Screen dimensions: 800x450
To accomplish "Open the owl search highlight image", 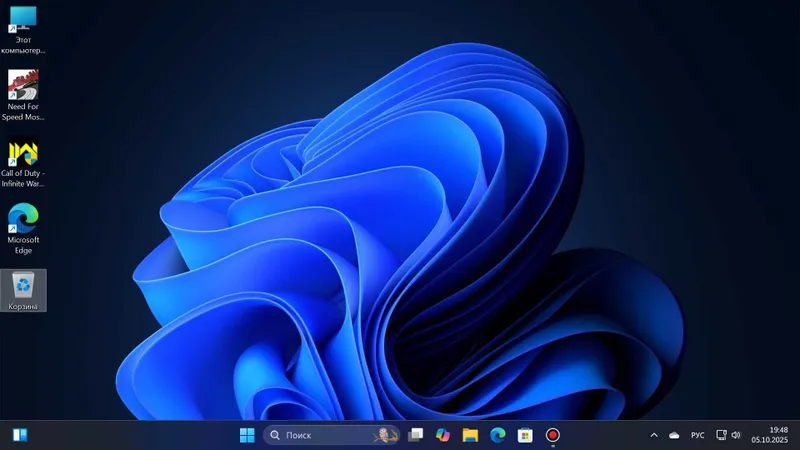I will [385, 435].
